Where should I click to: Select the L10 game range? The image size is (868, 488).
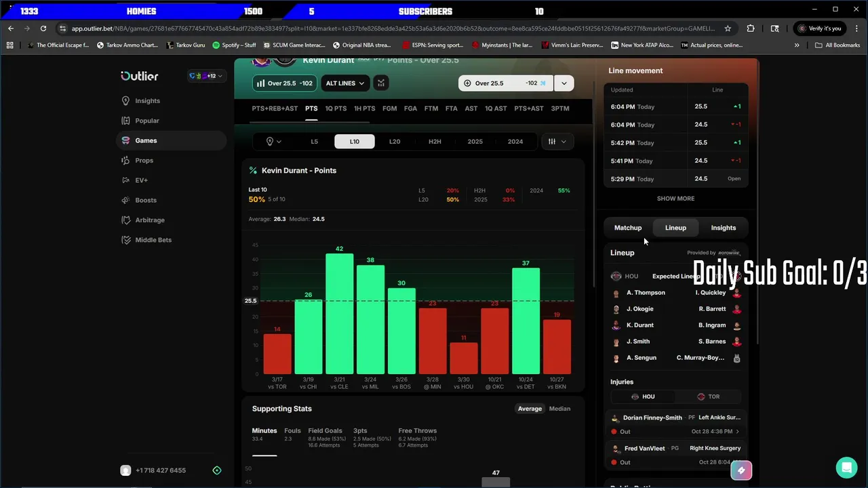point(354,142)
